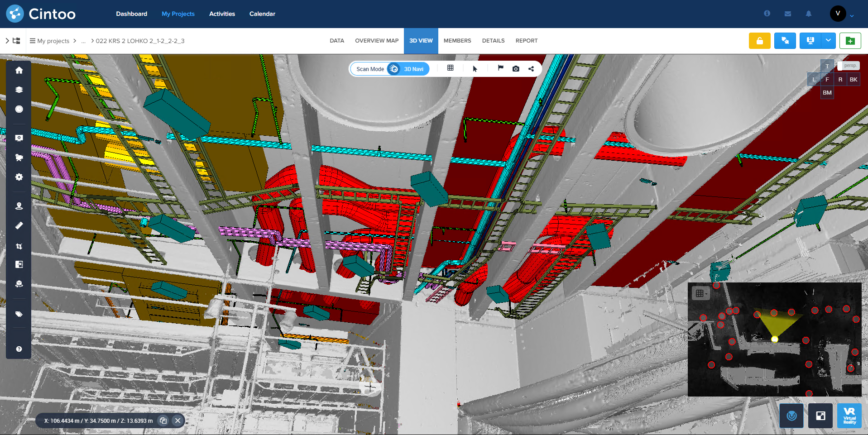868x435 pixels.
Task: Open the 3D cube model tool
Action: click(x=19, y=284)
